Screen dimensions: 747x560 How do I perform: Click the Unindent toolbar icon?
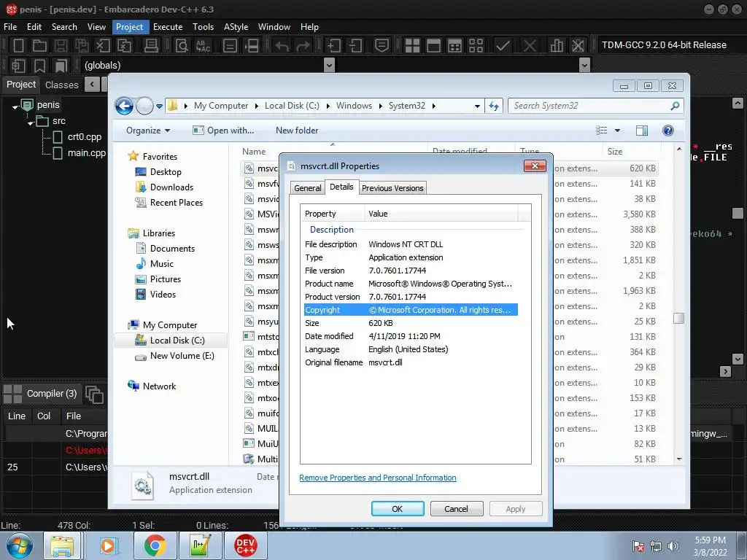click(x=355, y=45)
